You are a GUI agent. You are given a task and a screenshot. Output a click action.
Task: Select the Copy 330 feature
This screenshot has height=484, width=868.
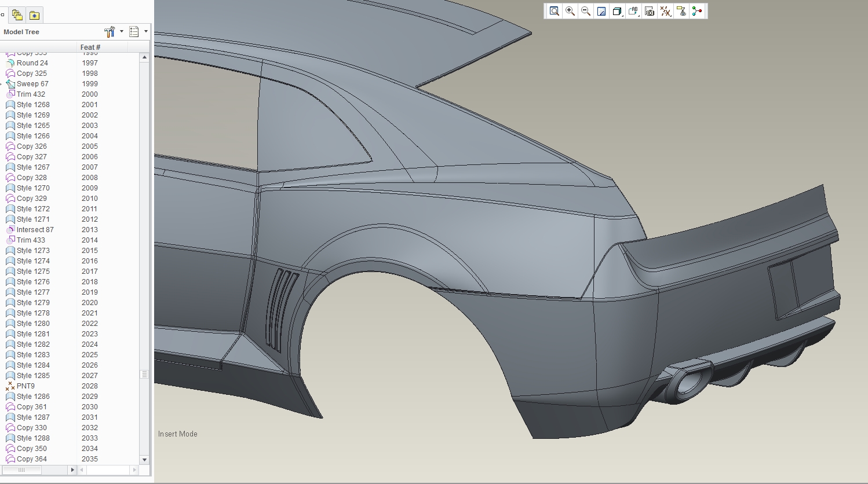[32, 428]
